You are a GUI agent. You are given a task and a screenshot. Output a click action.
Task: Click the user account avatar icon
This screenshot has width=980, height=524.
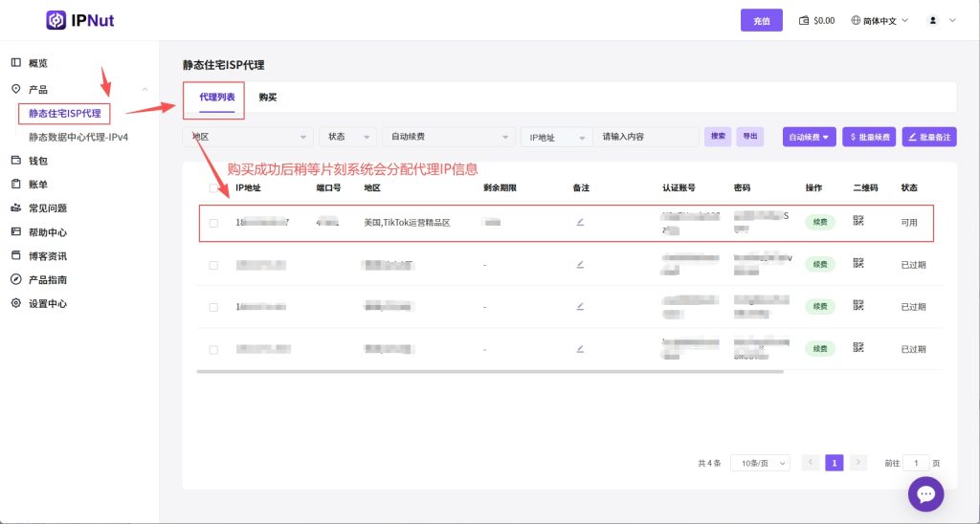pos(933,20)
